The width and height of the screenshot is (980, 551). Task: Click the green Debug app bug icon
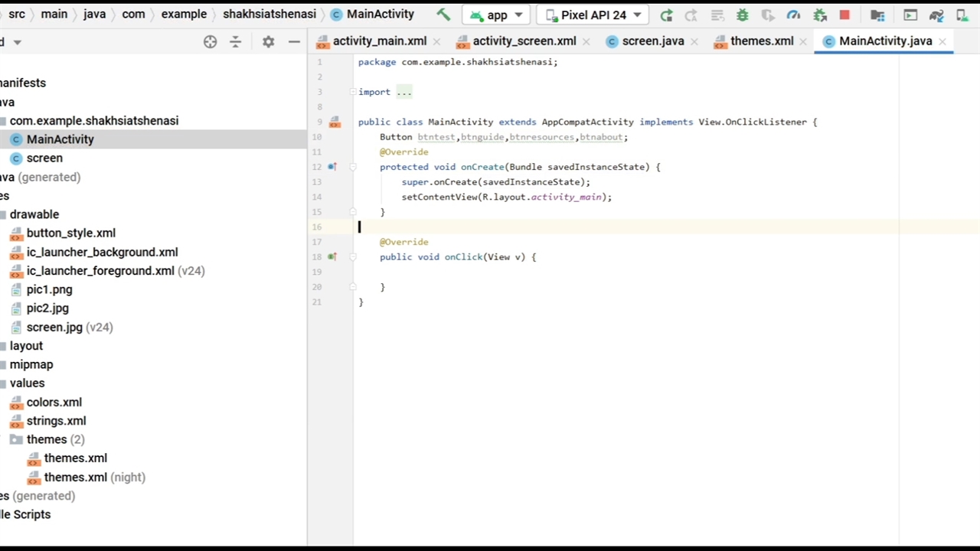coord(742,15)
